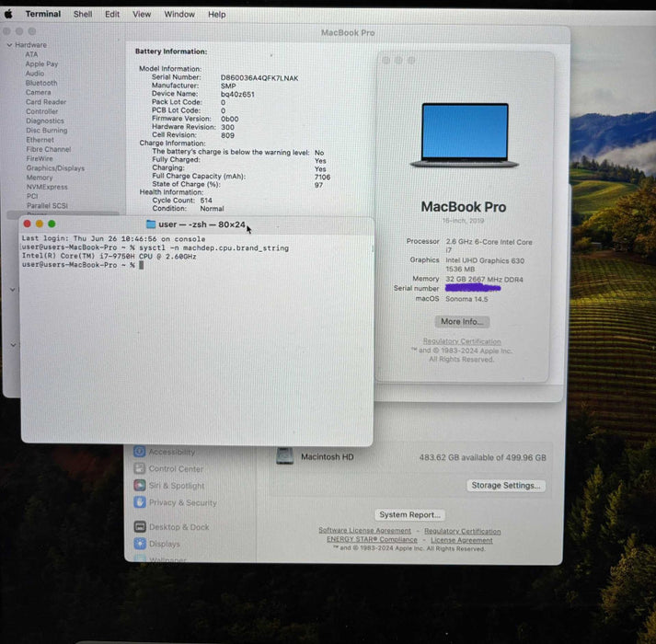Open the Window menu
Viewport: 656px width, 644px height.
[x=179, y=14]
